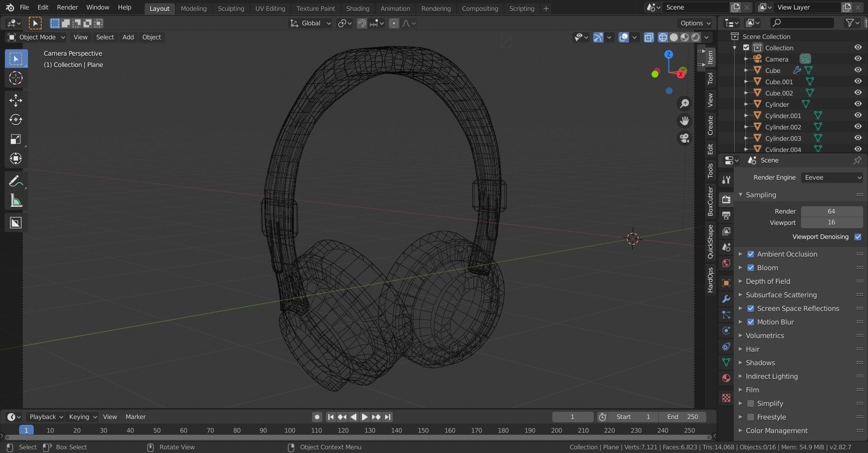Click the Viewport samples field 16
This screenshot has height=453, width=868.
click(832, 222)
